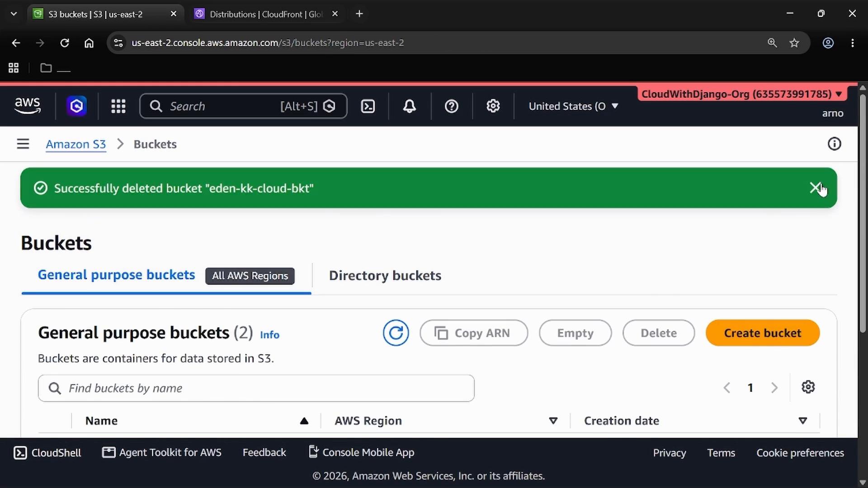
Task: Open the AWS home logo
Action: [28, 106]
